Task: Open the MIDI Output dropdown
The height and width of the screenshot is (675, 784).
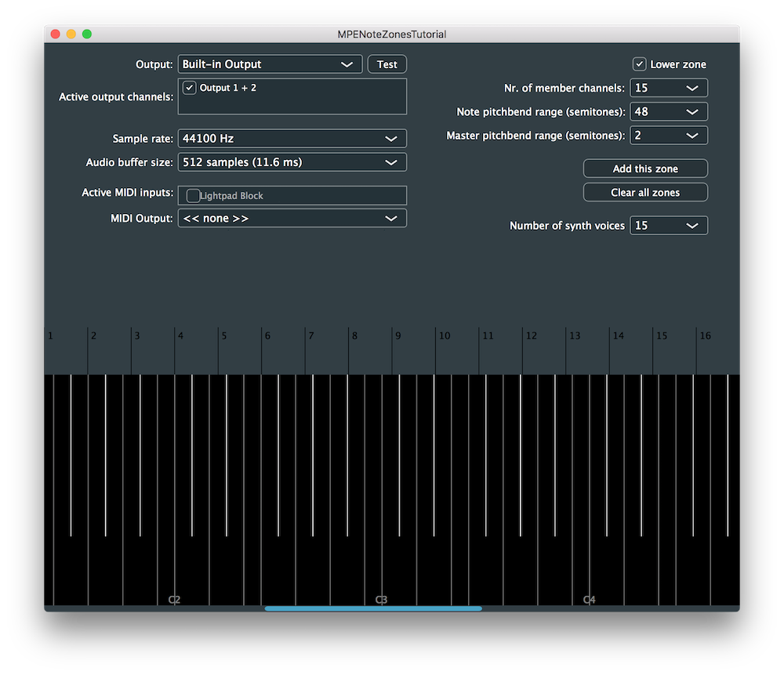Action: pyautogui.click(x=292, y=218)
